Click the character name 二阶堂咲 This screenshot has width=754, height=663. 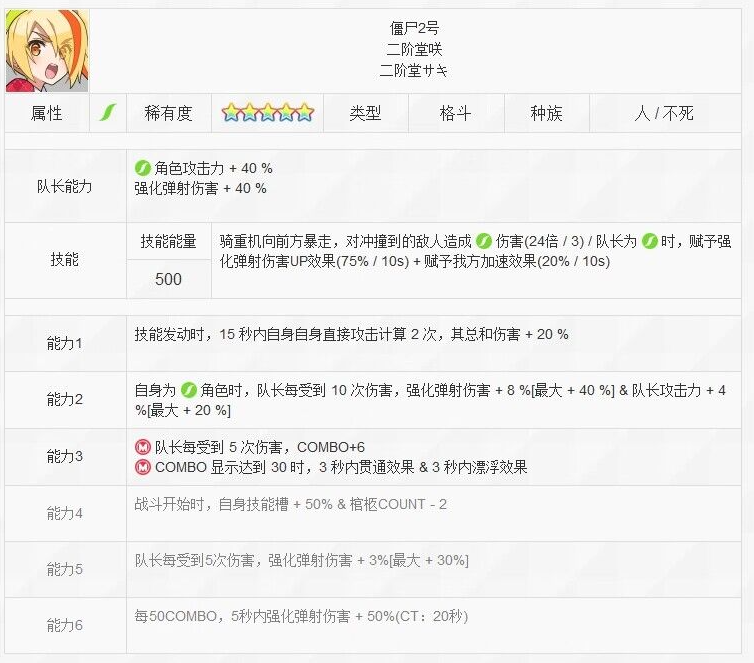tap(414, 49)
